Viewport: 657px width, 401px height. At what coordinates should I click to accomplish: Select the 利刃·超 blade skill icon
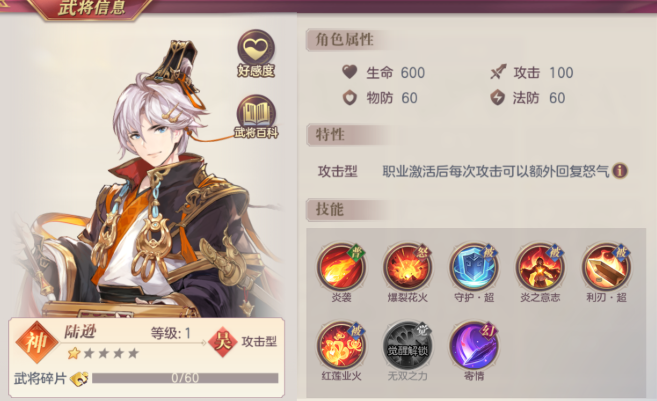[606, 267]
